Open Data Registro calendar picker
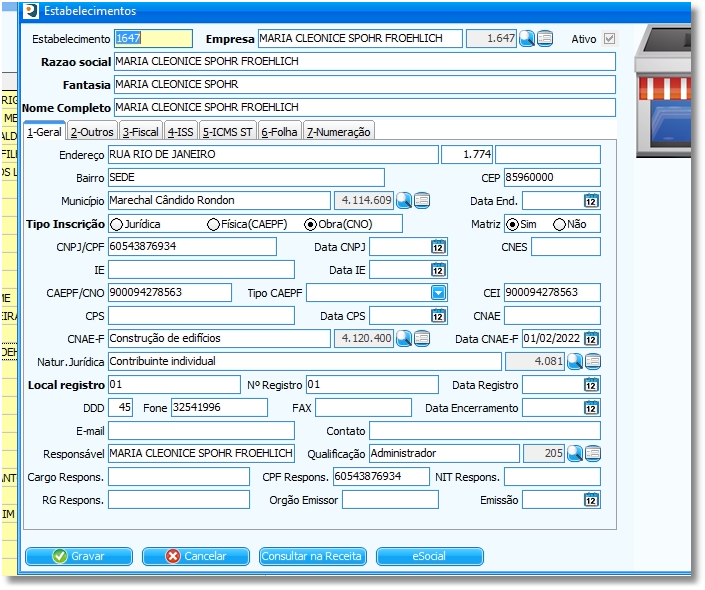 point(591,385)
